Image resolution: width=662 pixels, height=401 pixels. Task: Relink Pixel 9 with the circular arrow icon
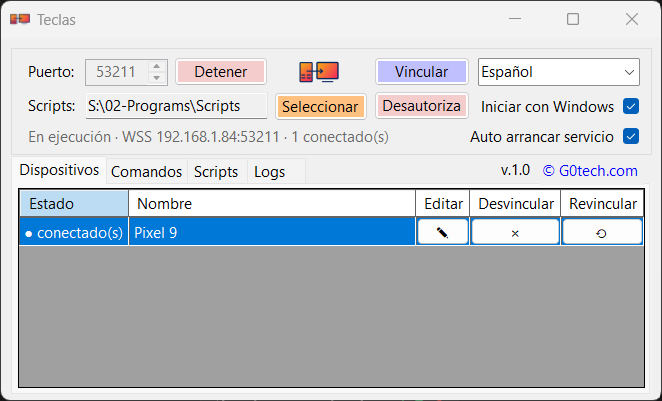(x=602, y=232)
